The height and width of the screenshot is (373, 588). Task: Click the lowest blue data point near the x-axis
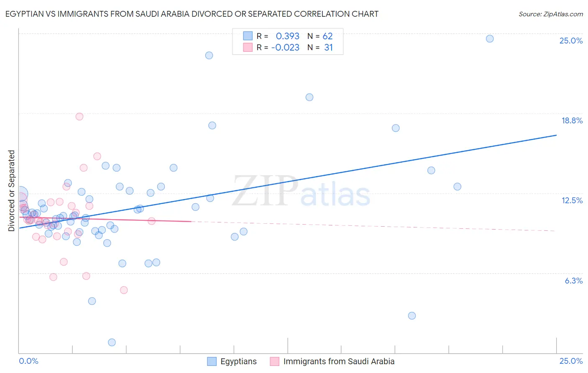pos(112,342)
